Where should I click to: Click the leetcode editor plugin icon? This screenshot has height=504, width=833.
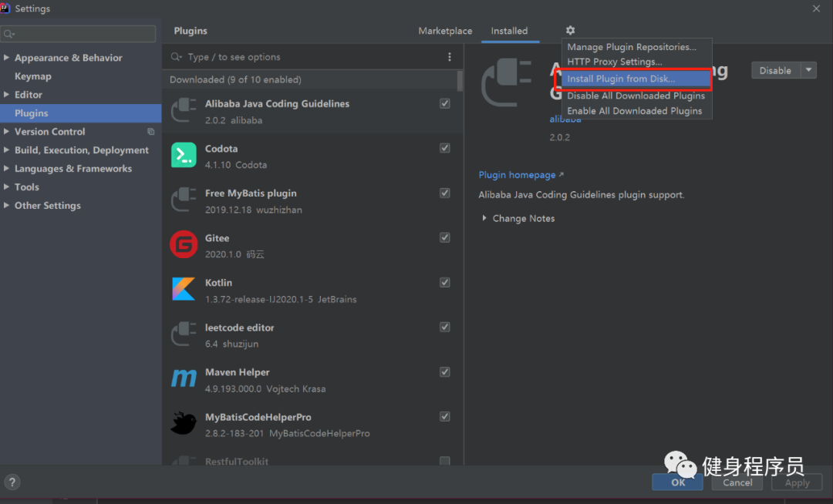(x=184, y=334)
